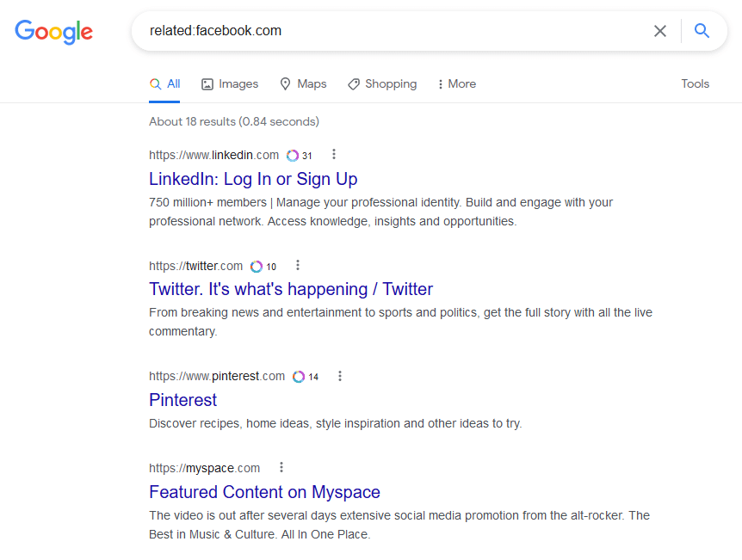Open the Twitter. It's what's happening result
742x560 pixels.
tap(291, 289)
